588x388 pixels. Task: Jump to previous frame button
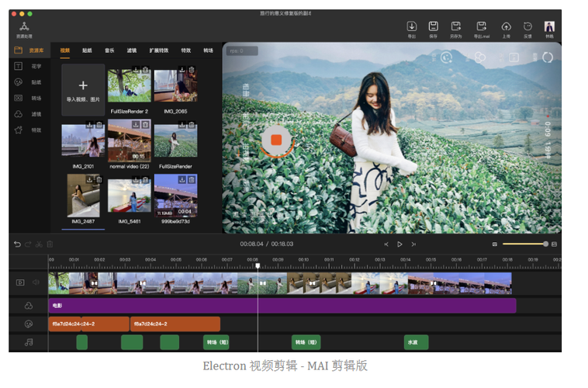tap(386, 244)
